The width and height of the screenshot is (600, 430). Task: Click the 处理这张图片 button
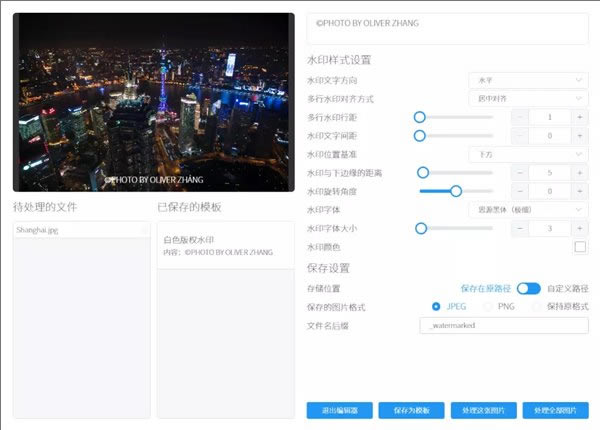pos(484,410)
